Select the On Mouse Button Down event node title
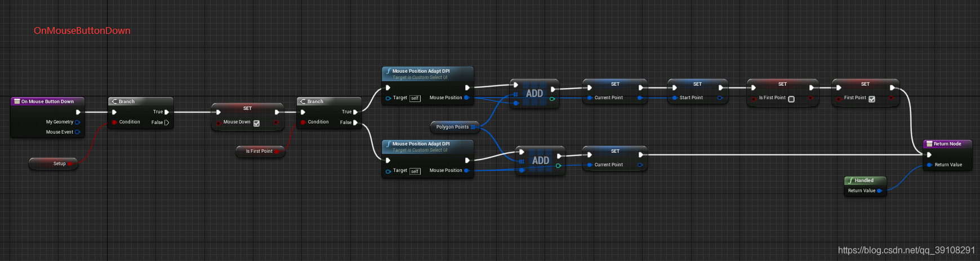 point(47,101)
